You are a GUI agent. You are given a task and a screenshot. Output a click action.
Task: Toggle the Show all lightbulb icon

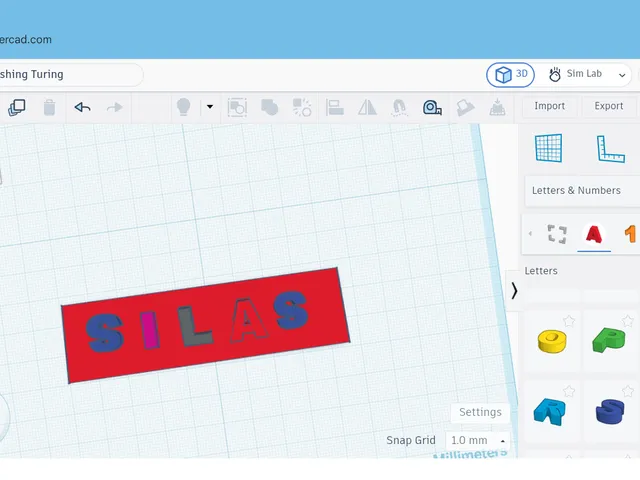click(183, 107)
